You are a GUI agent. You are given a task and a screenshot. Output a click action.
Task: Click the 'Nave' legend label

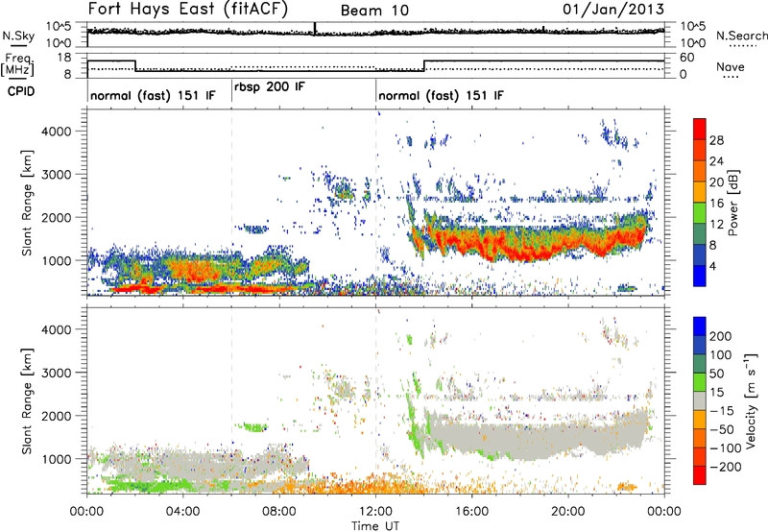click(731, 66)
